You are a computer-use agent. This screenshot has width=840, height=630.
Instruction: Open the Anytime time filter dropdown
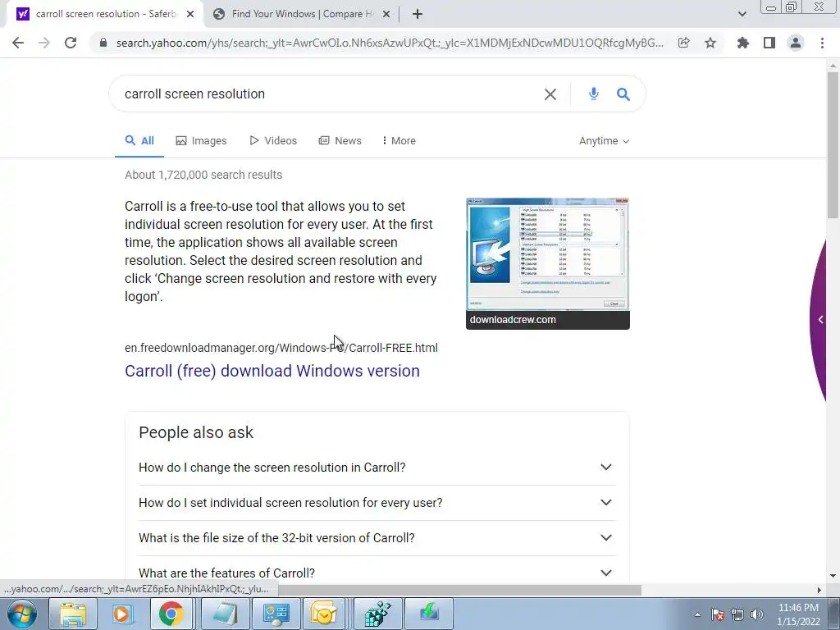[x=605, y=141]
